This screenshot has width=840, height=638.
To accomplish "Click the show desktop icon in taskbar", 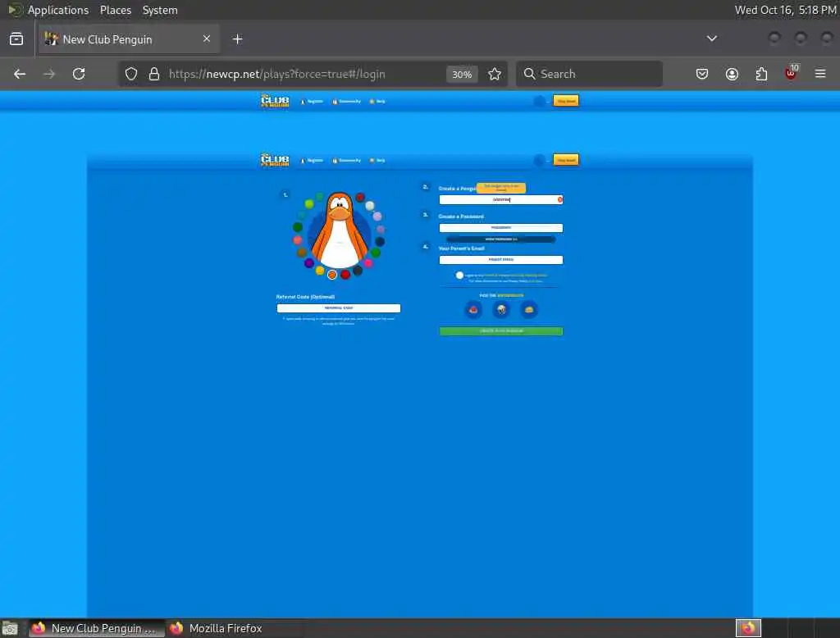I will (x=10, y=628).
